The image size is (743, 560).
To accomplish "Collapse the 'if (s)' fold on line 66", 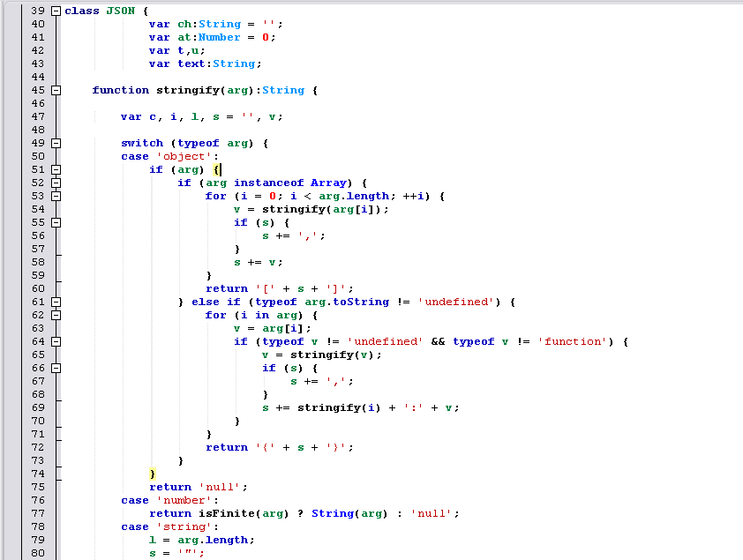I will tap(56, 369).
